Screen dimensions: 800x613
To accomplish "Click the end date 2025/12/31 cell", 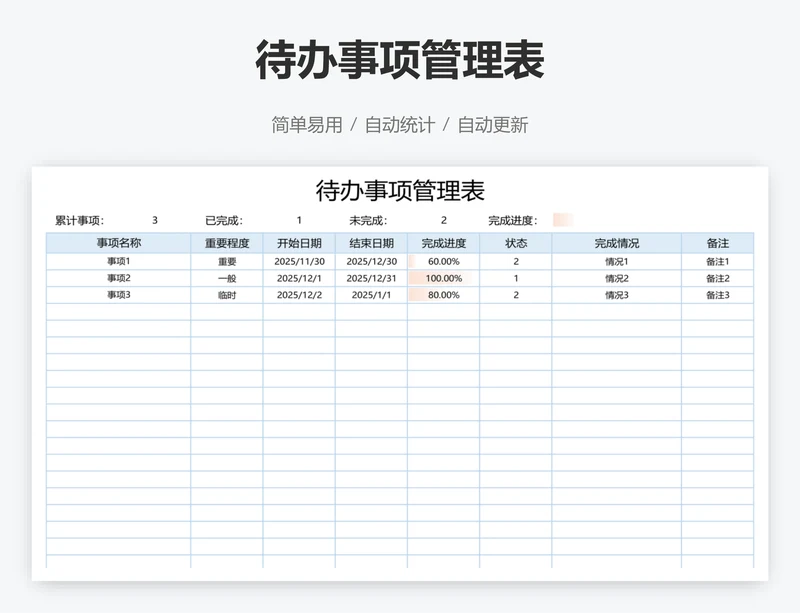I will [371, 279].
